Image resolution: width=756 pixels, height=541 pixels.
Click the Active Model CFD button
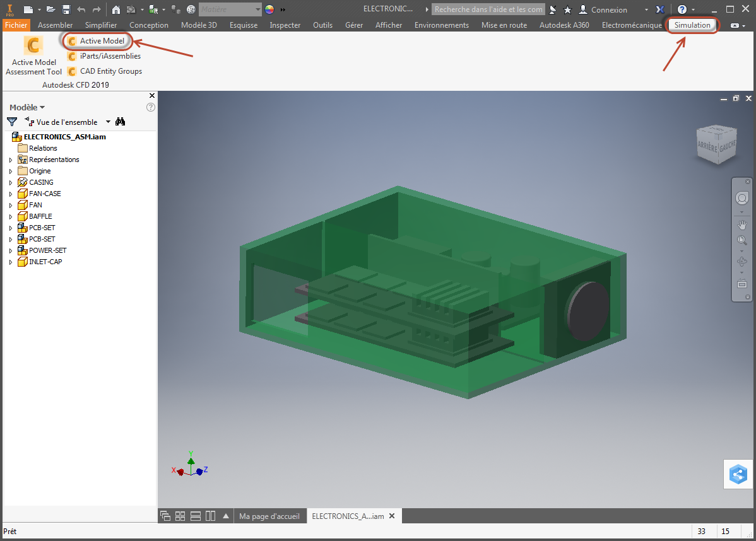[97, 41]
